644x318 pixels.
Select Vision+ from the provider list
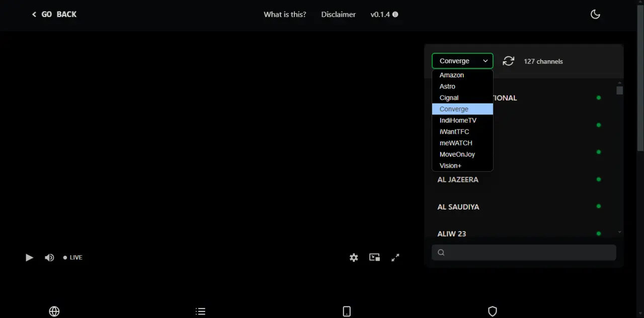click(462, 166)
